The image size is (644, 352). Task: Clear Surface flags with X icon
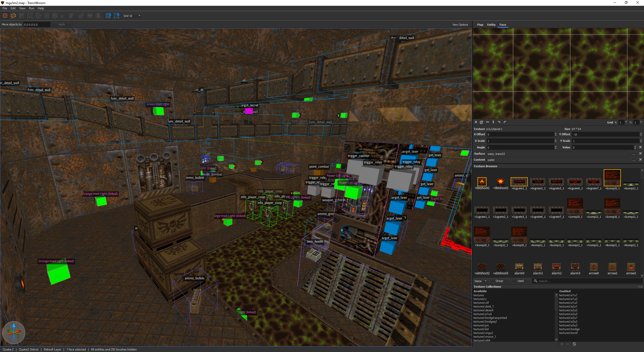(x=640, y=153)
